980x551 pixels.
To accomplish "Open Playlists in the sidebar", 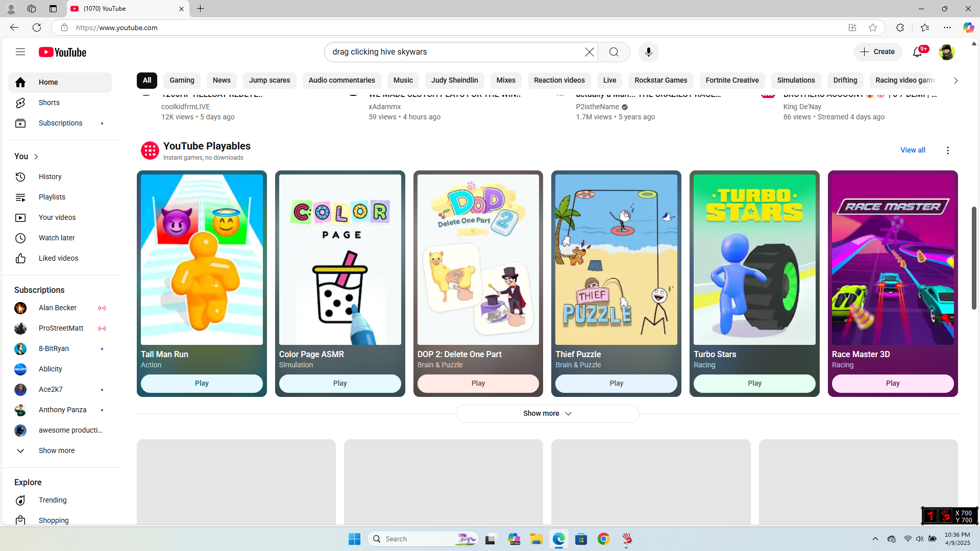I will 60,197.
